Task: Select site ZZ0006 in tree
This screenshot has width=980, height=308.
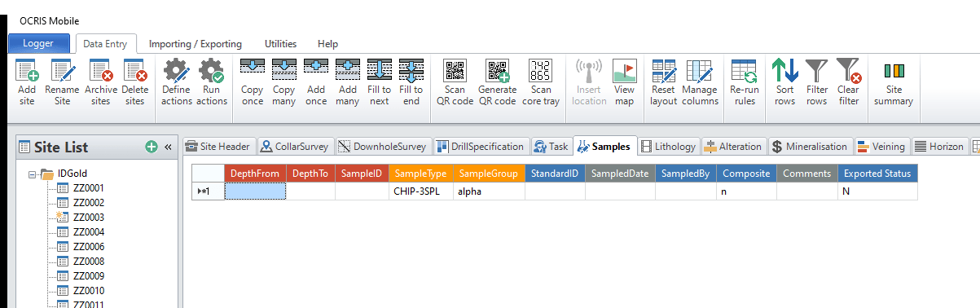Action: click(x=89, y=247)
